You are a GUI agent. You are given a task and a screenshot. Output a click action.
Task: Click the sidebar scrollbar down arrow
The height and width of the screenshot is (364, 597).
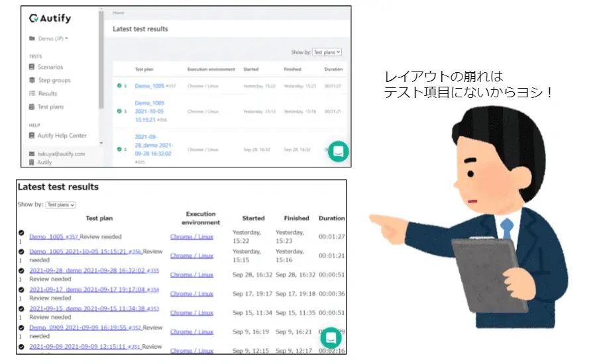pos(101,143)
